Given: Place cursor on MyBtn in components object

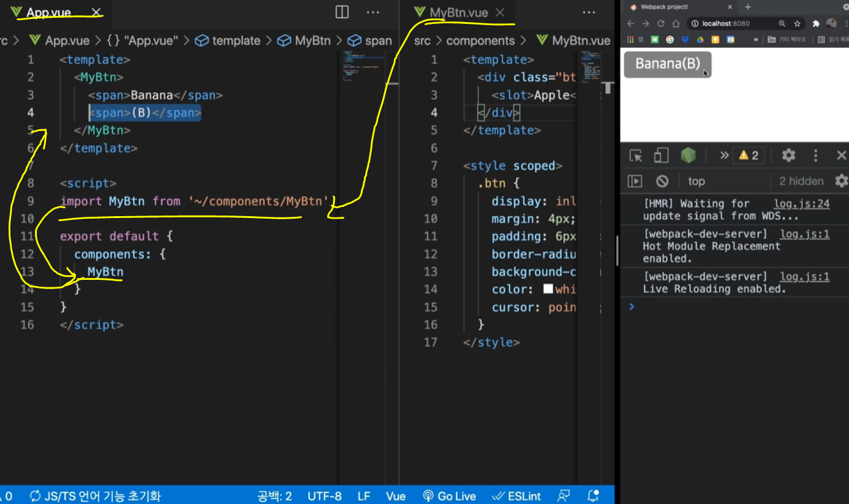Looking at the screenshot, I should click(105, 271).
